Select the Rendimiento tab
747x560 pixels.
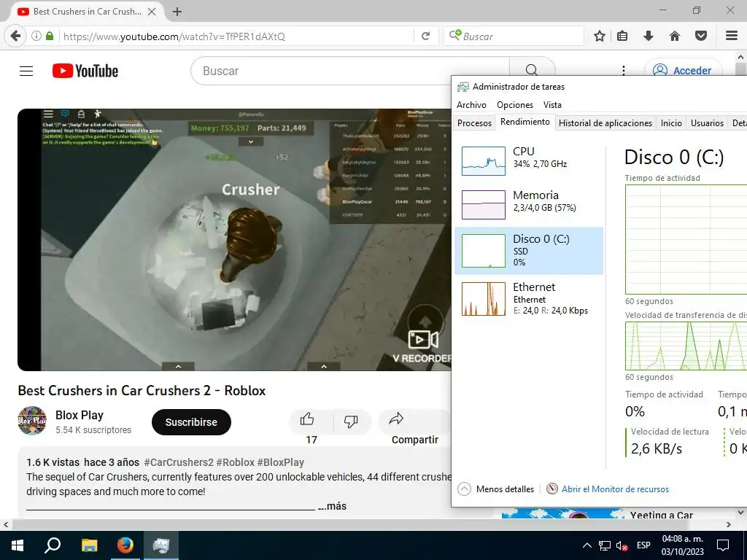click(525, 122)
